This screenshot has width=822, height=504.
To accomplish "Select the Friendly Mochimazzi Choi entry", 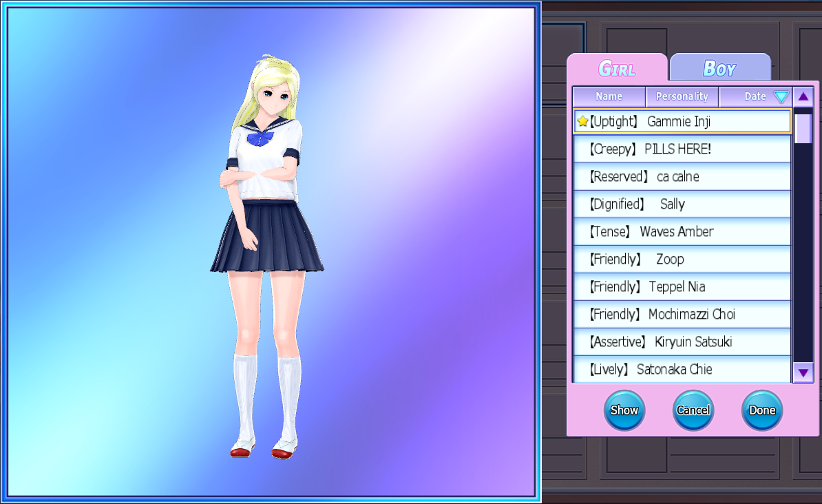I will (x=682, y=314).
